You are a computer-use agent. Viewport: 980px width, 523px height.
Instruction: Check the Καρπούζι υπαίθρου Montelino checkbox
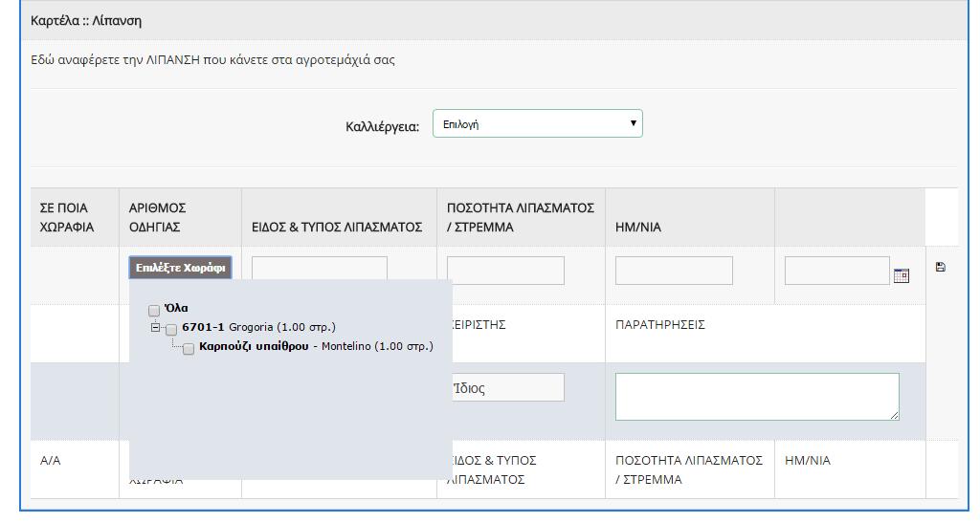(x=189, y=349)
